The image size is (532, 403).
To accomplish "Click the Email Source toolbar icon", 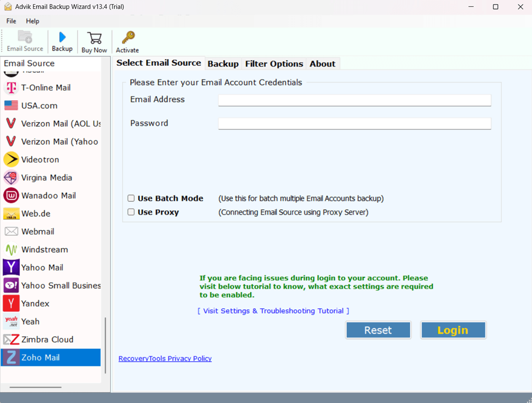I will tap(25, 37).
